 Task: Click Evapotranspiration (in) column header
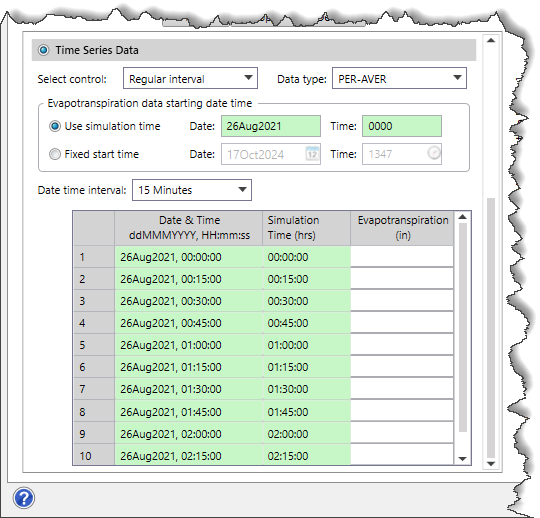tap(402, 228)
